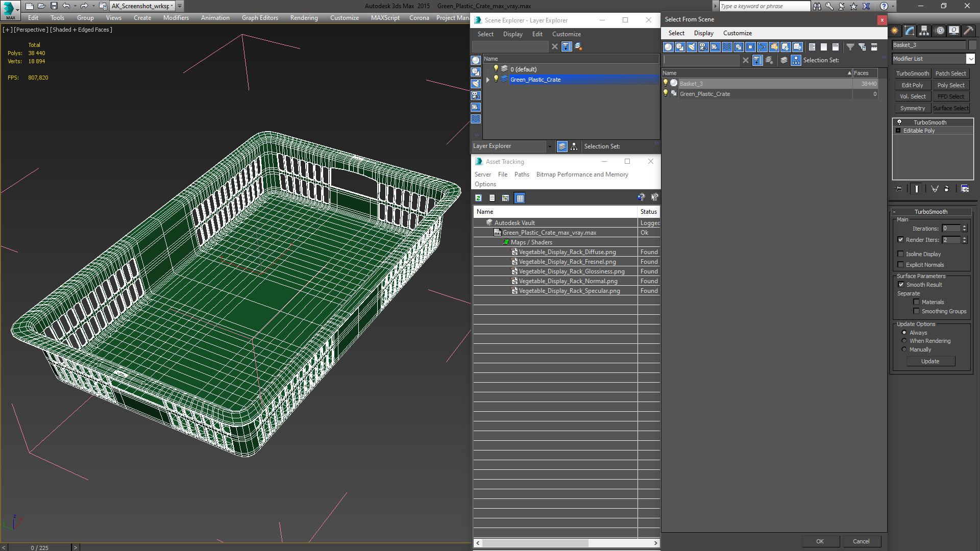Screen dimensions: 980x551
Task: Open Undo history dropdown arrow
Action: [x=76, y=6]
